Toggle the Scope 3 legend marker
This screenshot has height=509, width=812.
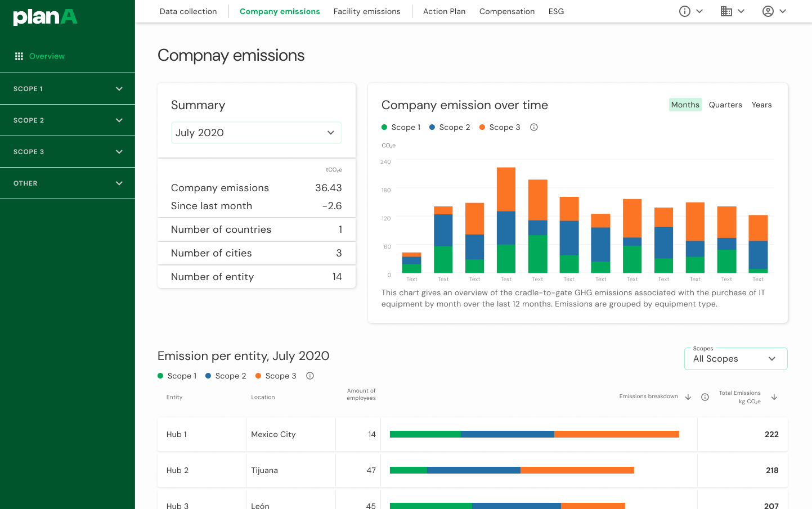483,127
